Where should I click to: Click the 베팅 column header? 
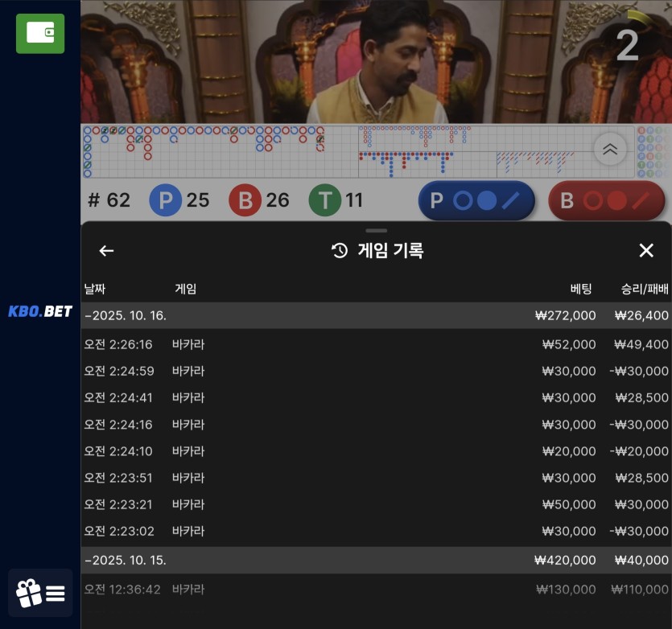click(x=580, y=289)
